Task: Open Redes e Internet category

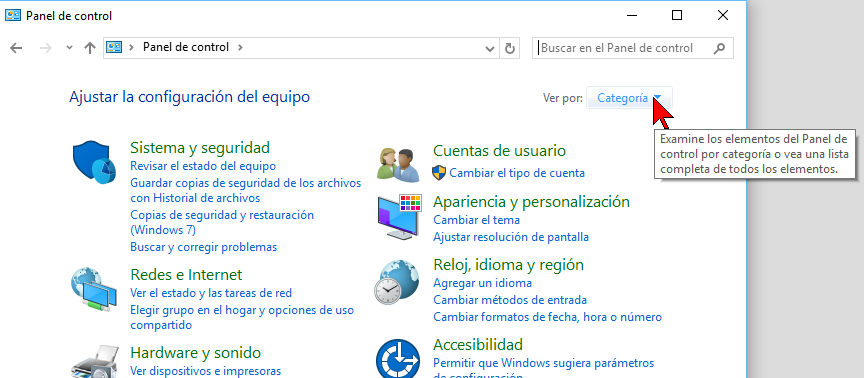Action: tap(186, 274)
